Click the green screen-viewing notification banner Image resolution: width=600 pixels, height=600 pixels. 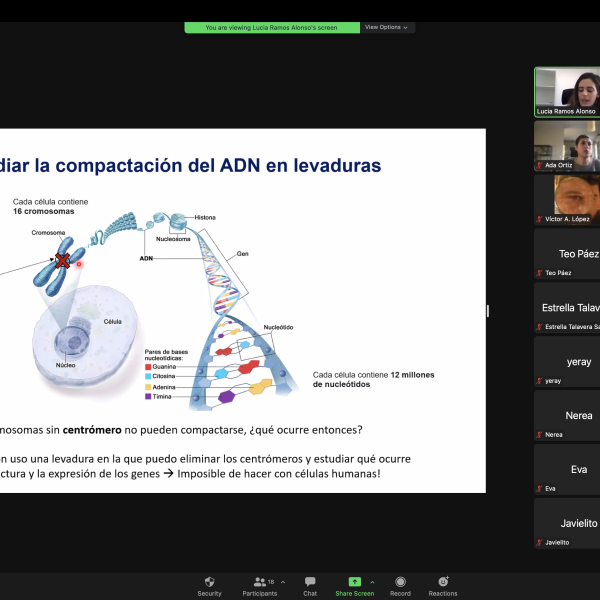coord(271,28)
